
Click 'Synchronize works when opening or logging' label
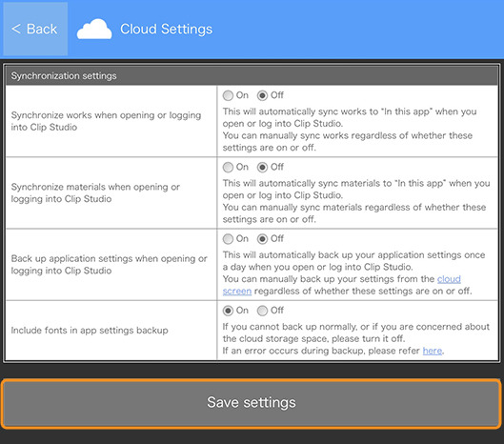pyautogui.click(x=106, y=121)
